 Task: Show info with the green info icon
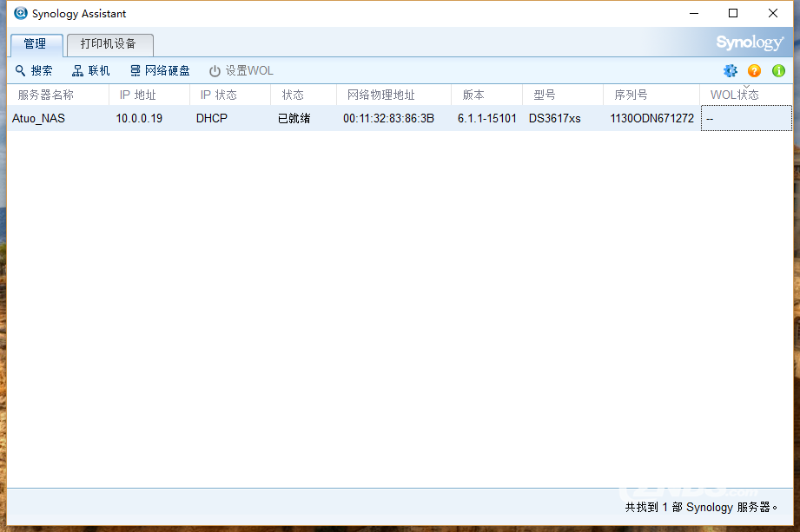(778, 71)
